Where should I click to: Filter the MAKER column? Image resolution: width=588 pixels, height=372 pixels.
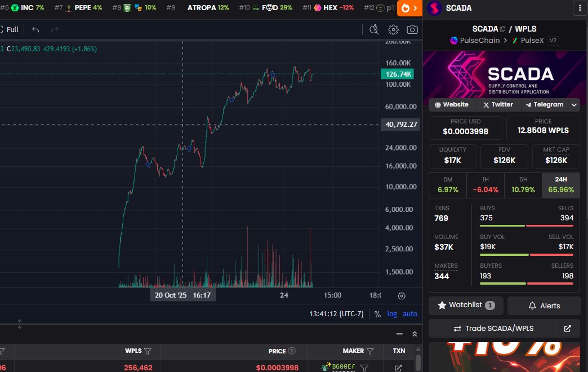click(x=370, y=351)
